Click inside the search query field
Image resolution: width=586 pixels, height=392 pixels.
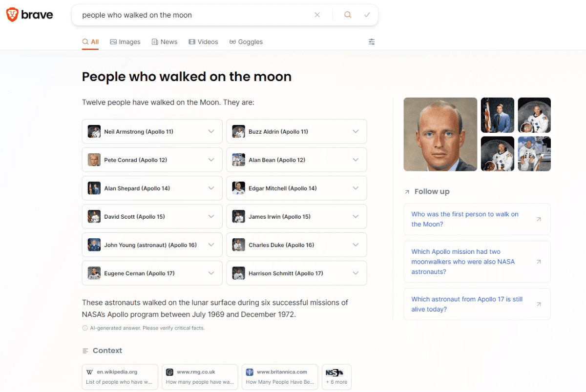pyautogui.click(x=195, y=15)
